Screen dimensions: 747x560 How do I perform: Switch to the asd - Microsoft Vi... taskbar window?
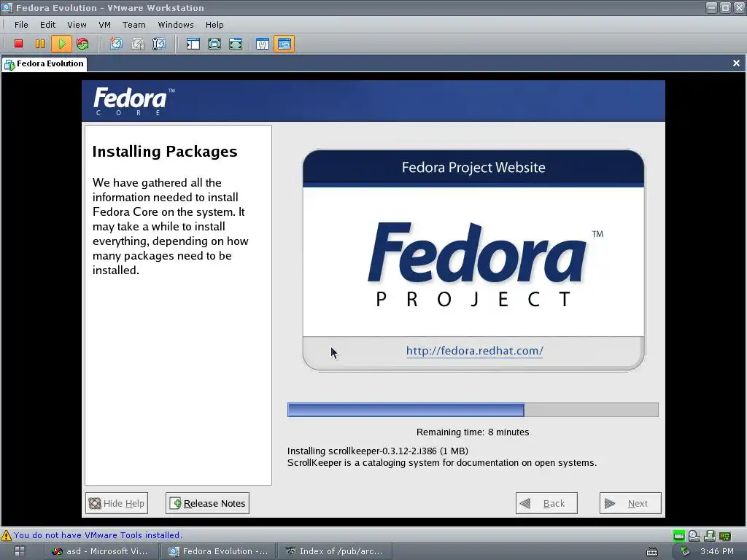(100, 551)
